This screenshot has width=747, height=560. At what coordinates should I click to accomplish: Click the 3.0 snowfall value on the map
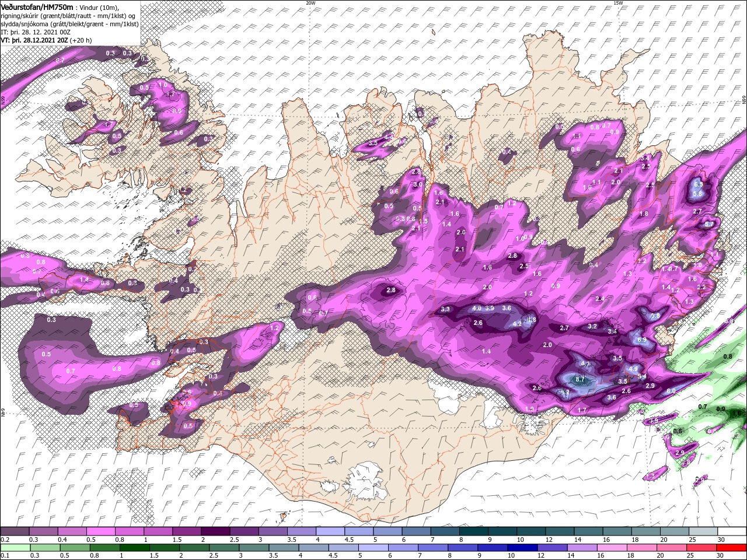pyautogui.click(x=418, y=184)
